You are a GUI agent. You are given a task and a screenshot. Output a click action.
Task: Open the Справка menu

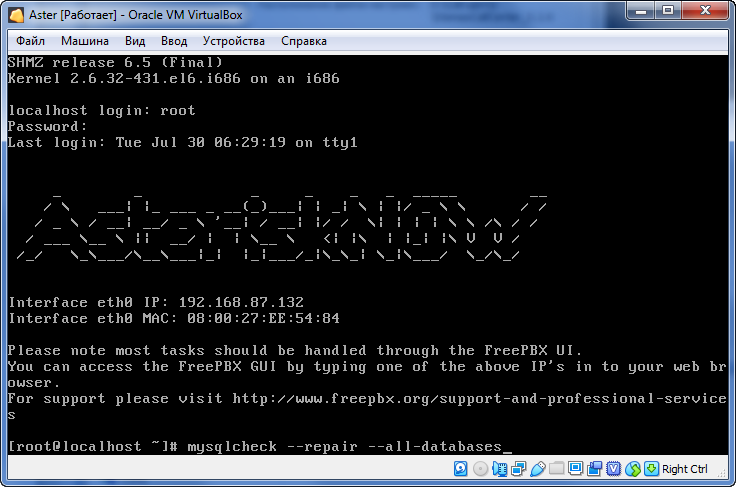(x=304, y=41)
